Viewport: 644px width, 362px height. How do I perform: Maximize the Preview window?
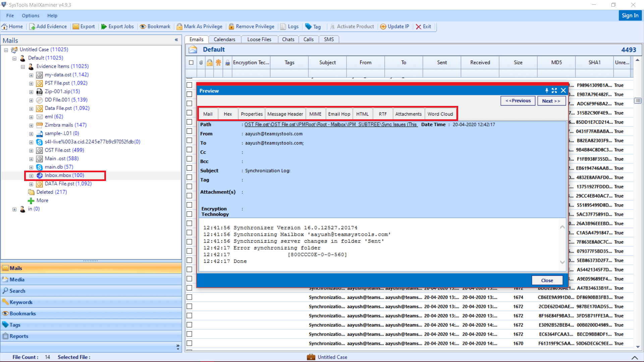[x=554, y=90]
